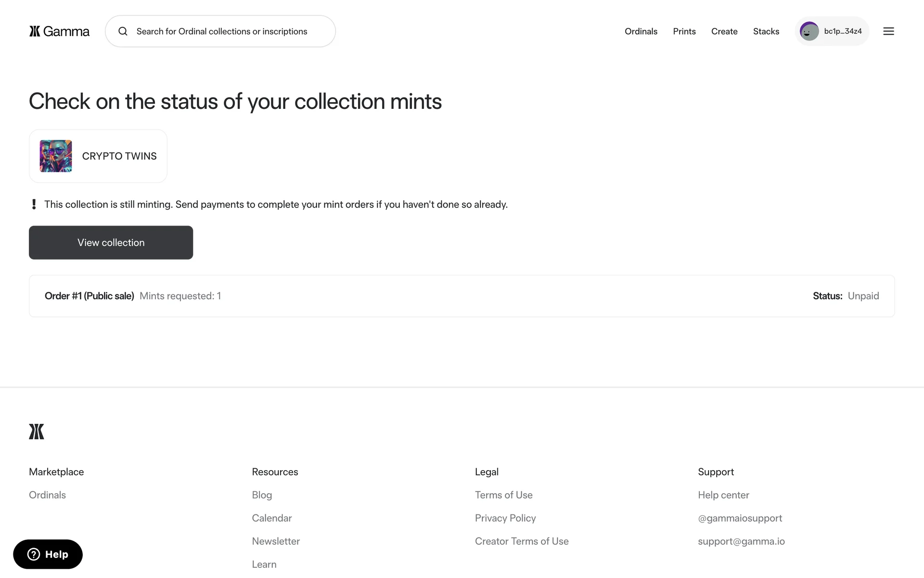This screenshot has height=578, width=924.
Task: Click the CRYPTO TWINS collection thumbnail
Action: tap(56, 156)
